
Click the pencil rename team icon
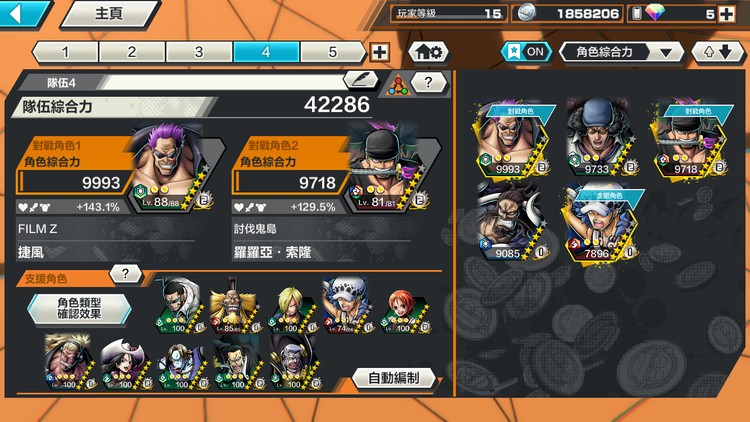(x=361, y=80)
